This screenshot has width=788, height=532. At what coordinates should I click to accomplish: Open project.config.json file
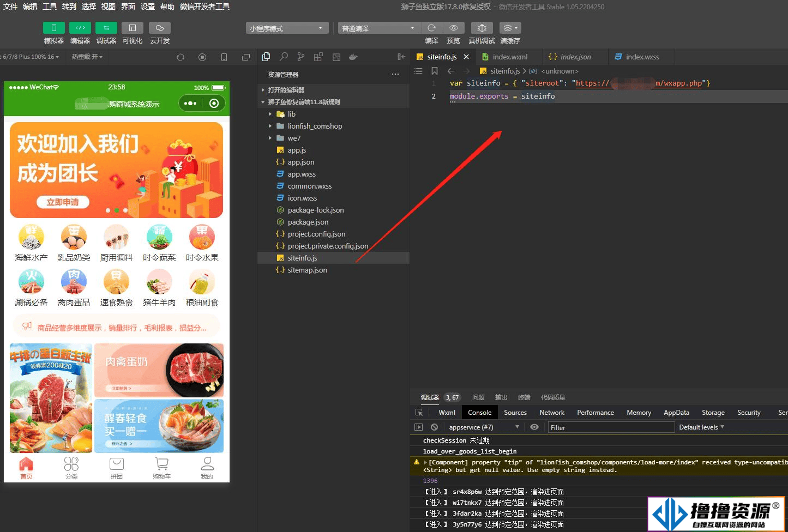[x=333, y=234]
